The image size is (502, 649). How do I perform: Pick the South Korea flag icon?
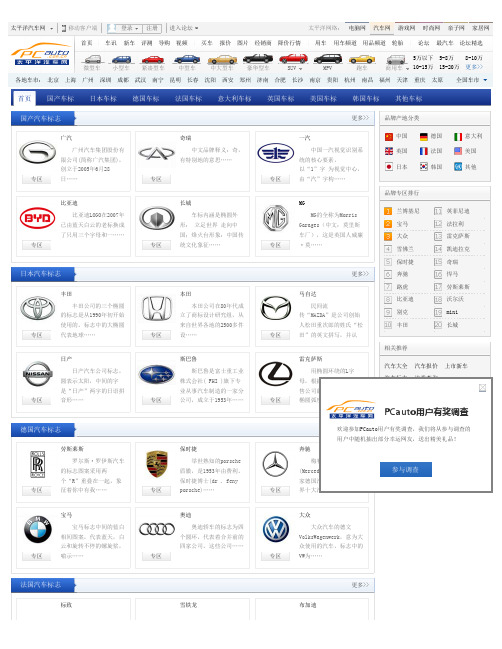[x=423, y=167]
